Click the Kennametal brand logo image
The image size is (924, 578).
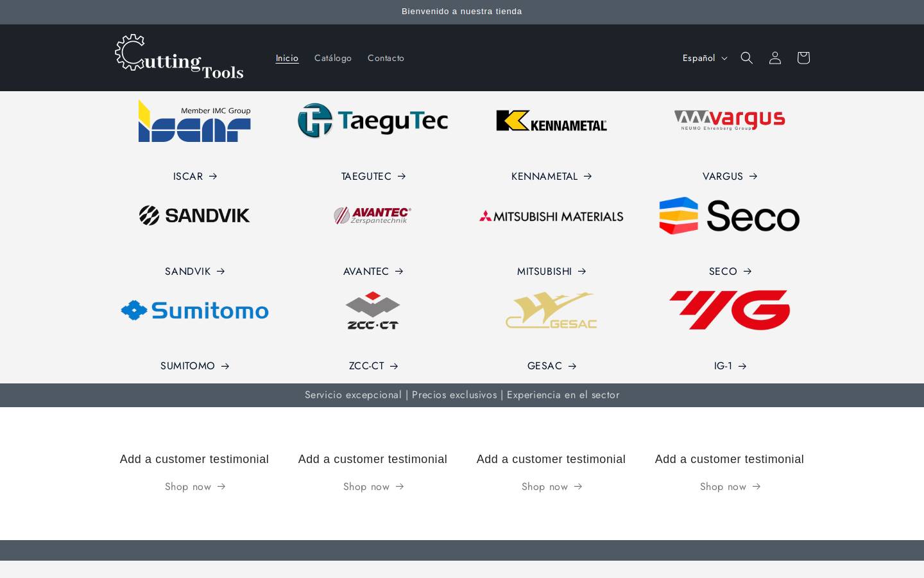pos(551,121)
